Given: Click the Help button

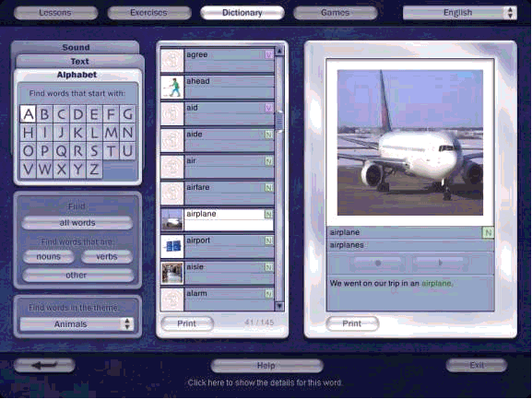Looking at the screenshot, I should click(x=266, y=366).
